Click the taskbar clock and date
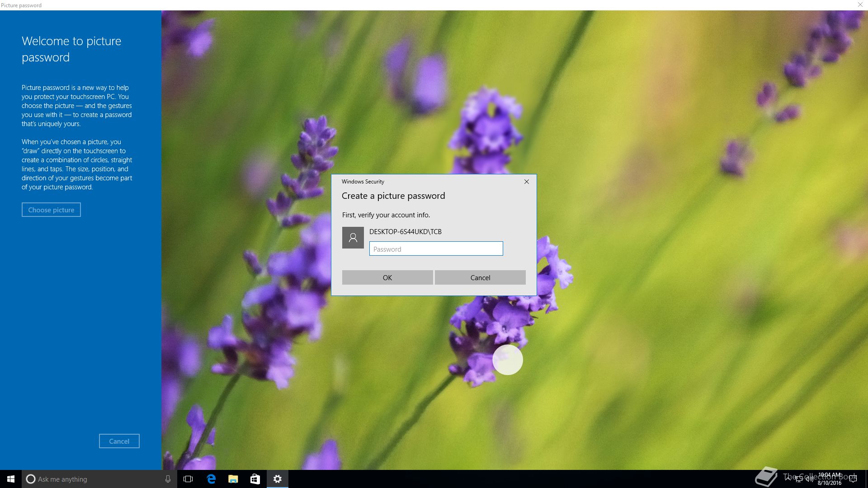 tap(829, 479)
